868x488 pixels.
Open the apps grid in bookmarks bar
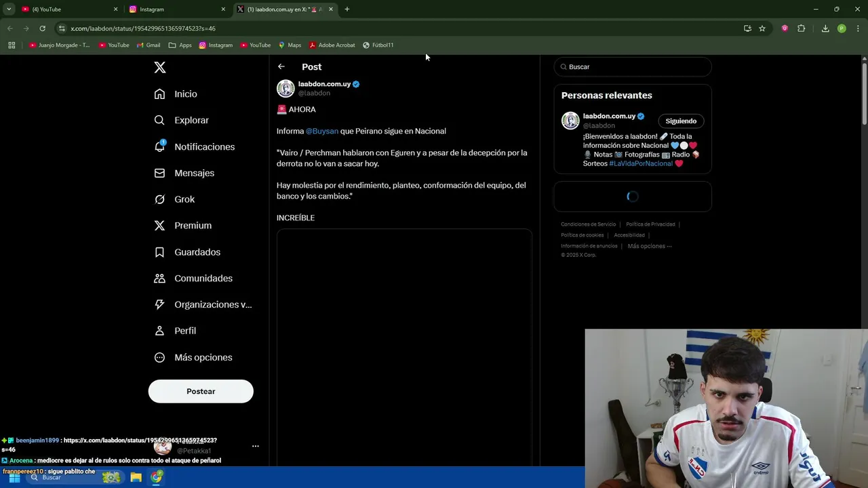(x=12, y=45)
